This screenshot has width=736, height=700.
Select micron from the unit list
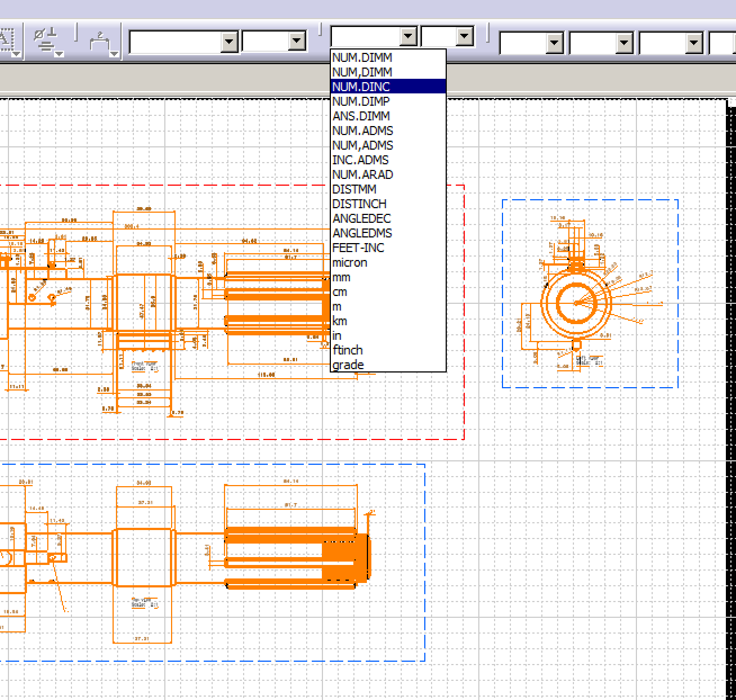[x=349, y=262]
